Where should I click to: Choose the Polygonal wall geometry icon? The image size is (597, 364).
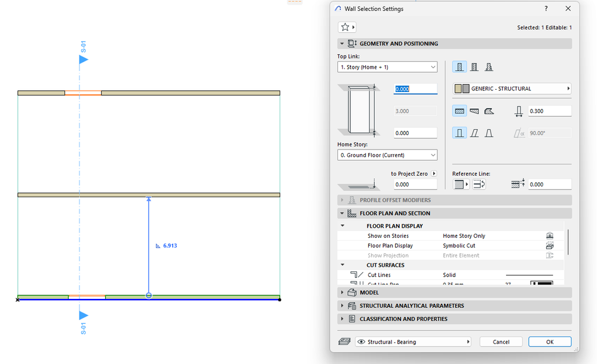pyautogui.click(x=489, y=111)
